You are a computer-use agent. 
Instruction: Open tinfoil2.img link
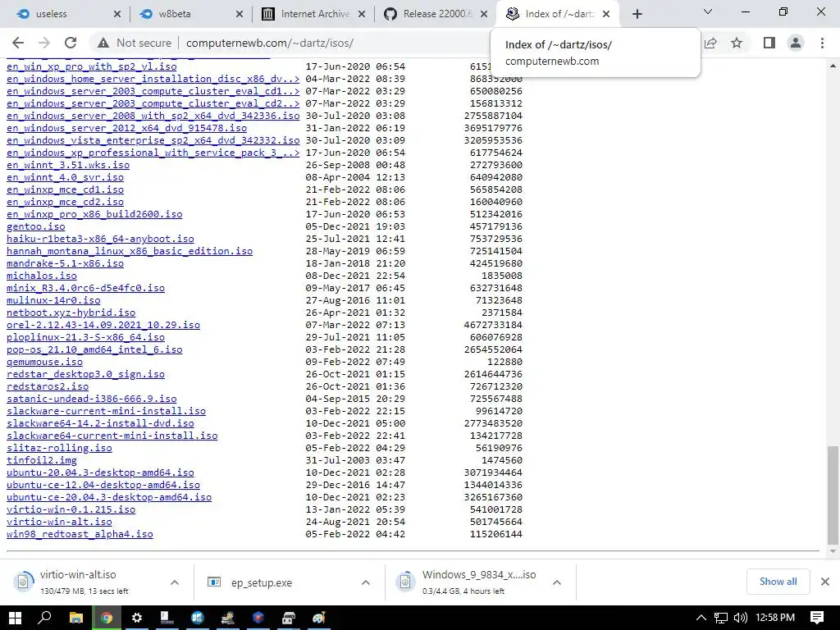click(42, 461)
